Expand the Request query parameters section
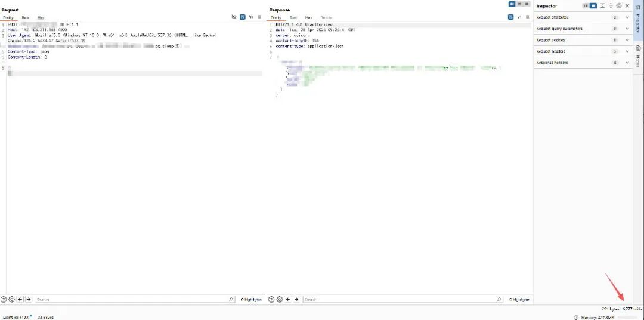This screenshot has width=644, height=320. tap(627, 29)
